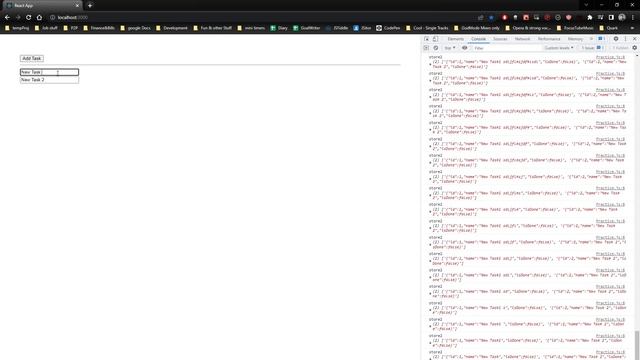Select the React App browser tab

point(42,6)
